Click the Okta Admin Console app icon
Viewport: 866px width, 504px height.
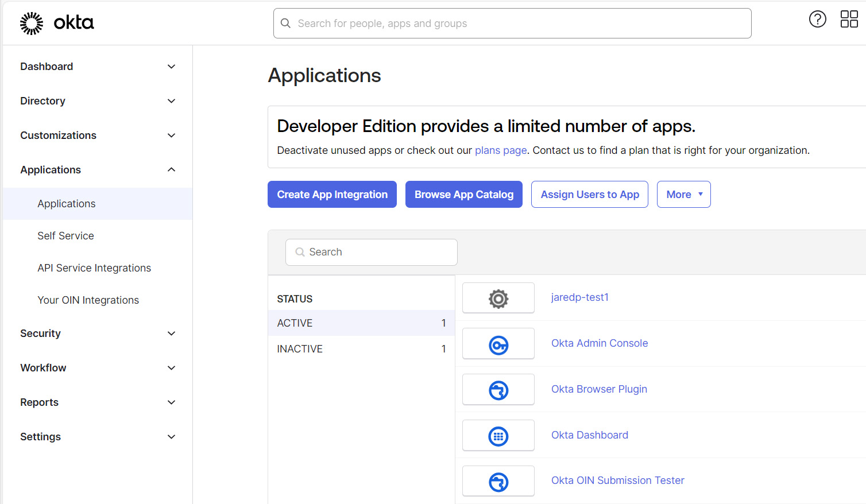[498, 343]
